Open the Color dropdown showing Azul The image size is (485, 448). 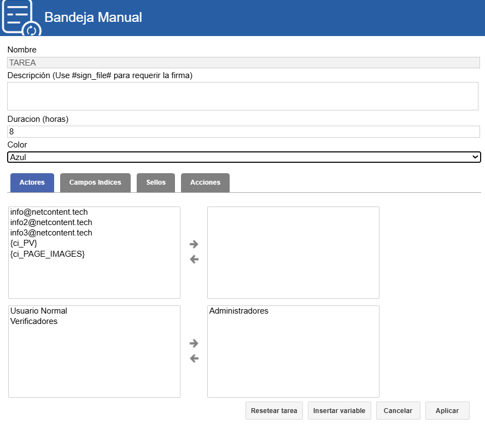click(x=244, y=157)
